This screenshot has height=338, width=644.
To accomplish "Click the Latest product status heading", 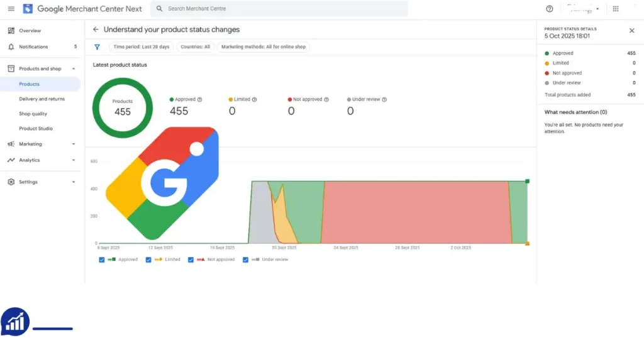I will (x=120, y=65).
